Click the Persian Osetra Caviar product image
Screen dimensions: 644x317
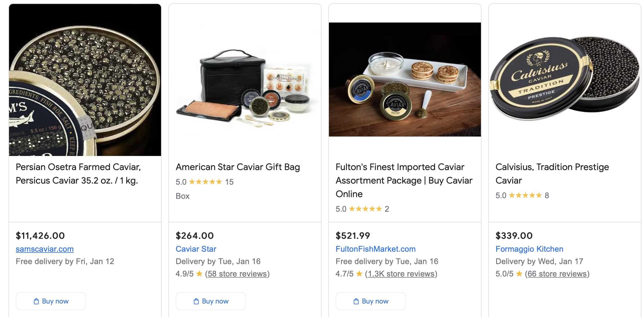(85, 80)
